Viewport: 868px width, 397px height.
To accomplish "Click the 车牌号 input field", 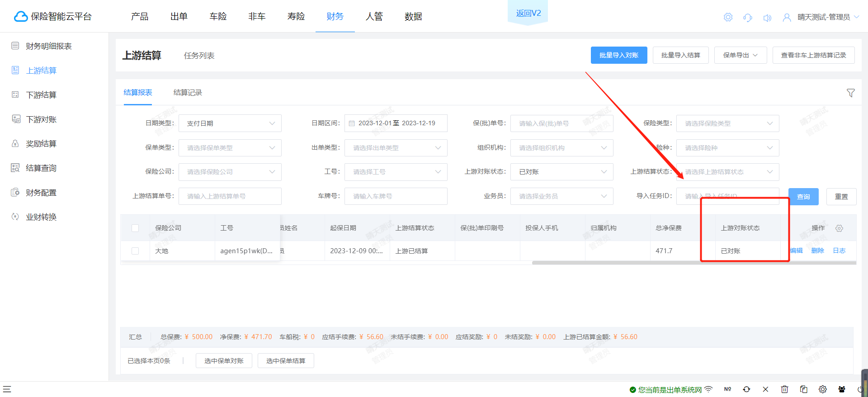I will (396, 196).
